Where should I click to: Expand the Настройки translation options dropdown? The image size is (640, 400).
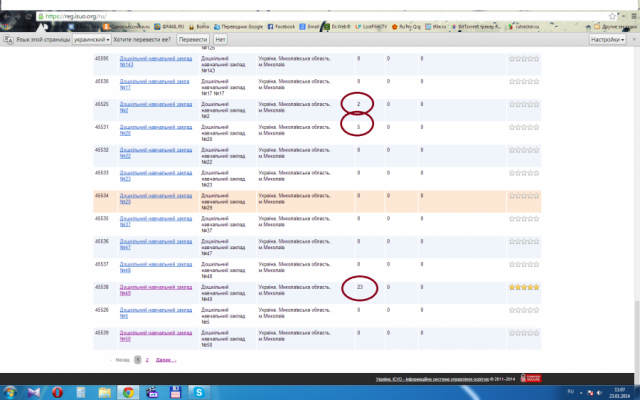[606, 40]
